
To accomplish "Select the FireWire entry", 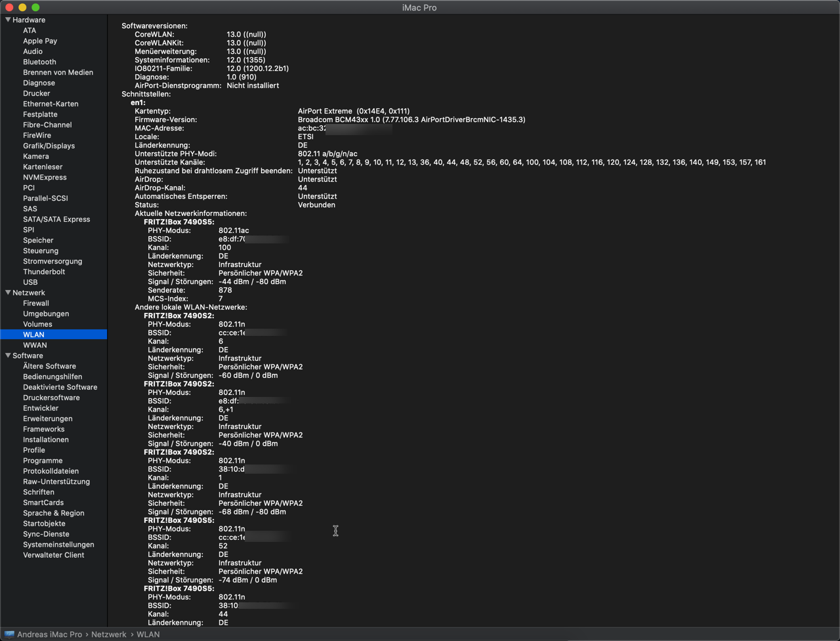I will pyautogui.click(x=37, y=135).
